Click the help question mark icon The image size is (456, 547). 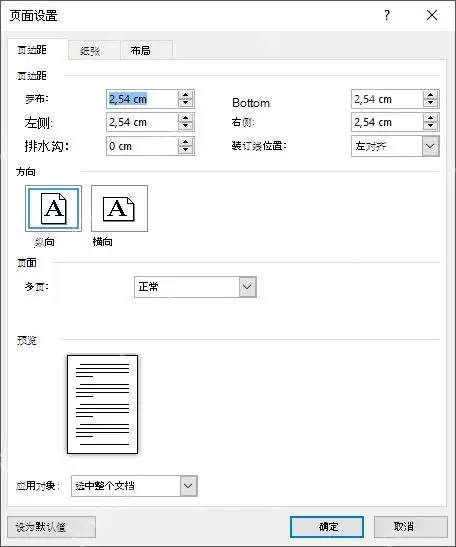(387, 15)
